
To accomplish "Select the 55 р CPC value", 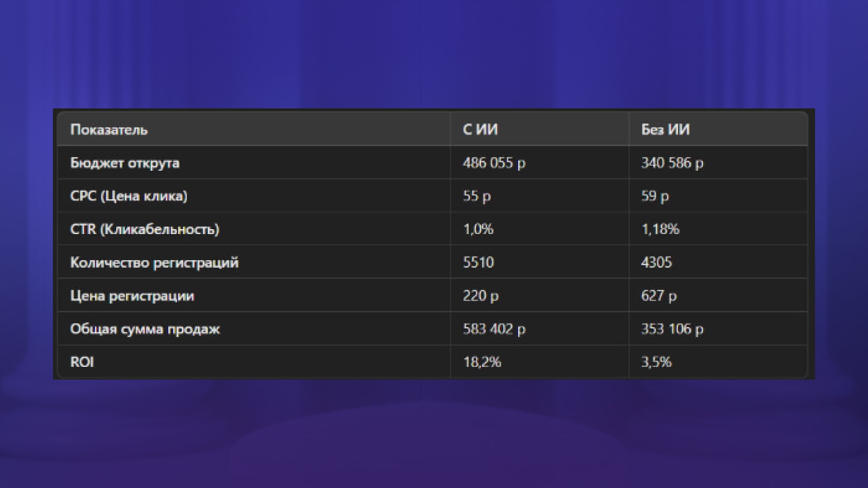I will point(477,196).
